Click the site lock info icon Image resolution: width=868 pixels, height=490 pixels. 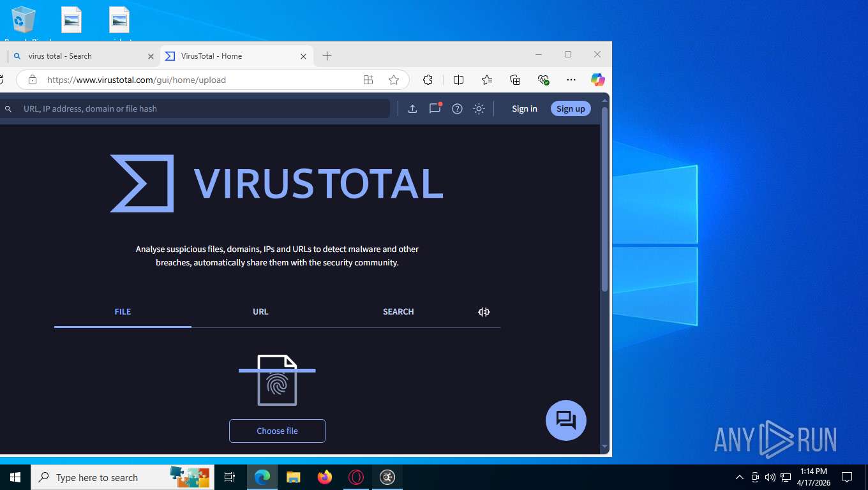point(33,80)
